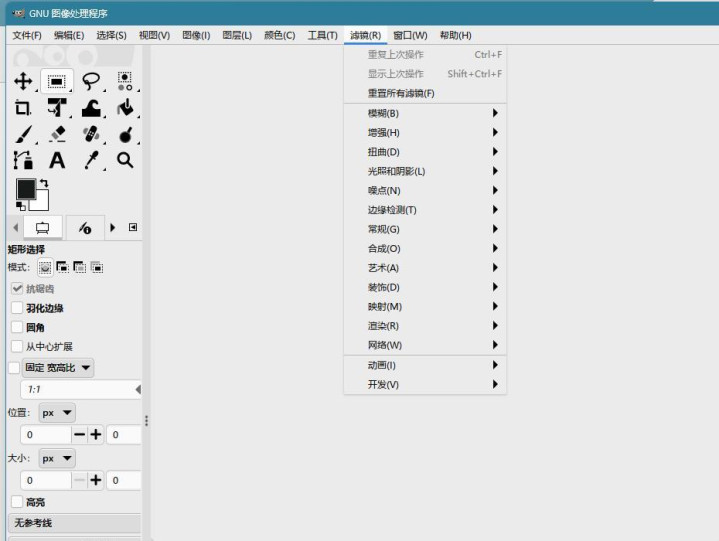Click the black foreground color swatch
The height and width of the screenshot is (541, 719).
(x=26, y=188)
